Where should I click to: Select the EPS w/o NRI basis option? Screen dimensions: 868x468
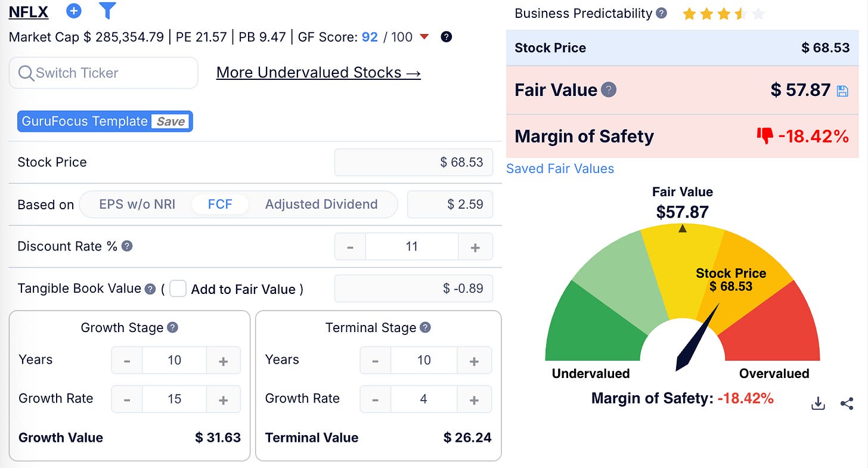click(x=137, y=204)
